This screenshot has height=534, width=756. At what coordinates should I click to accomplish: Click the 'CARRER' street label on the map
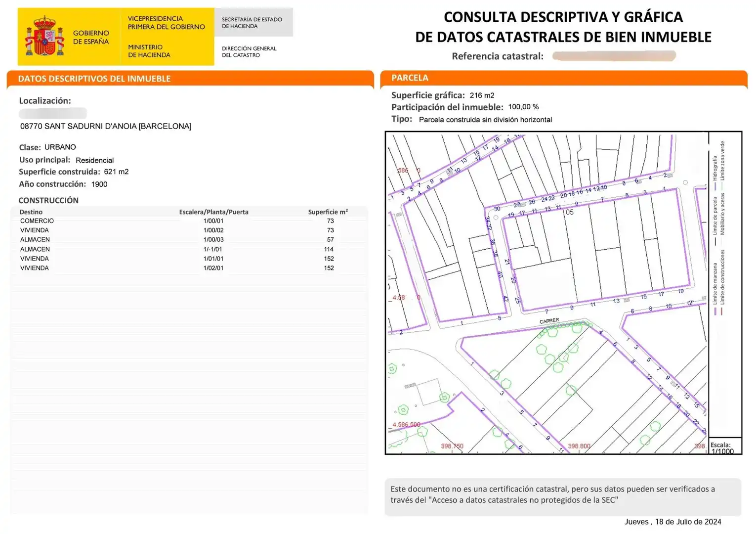point(549,321)
